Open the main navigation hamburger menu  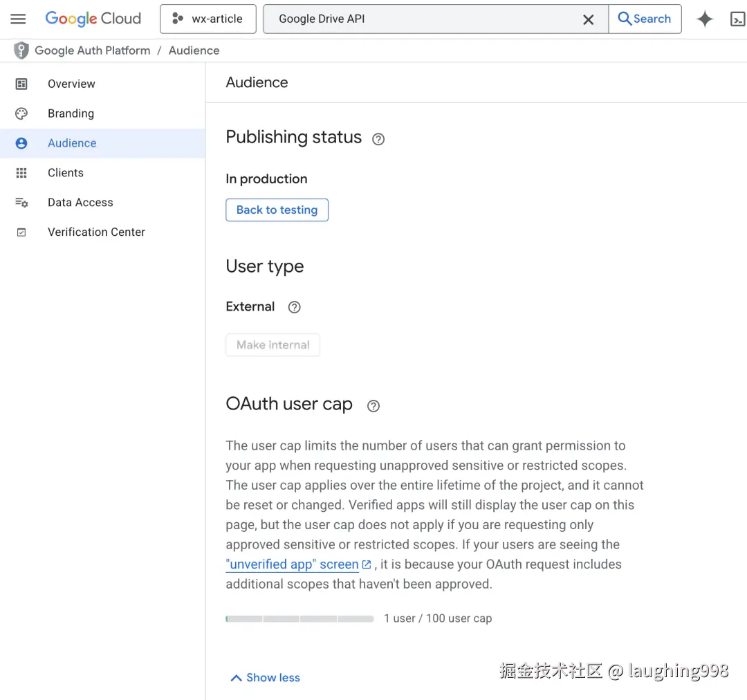tap(18, 19)
